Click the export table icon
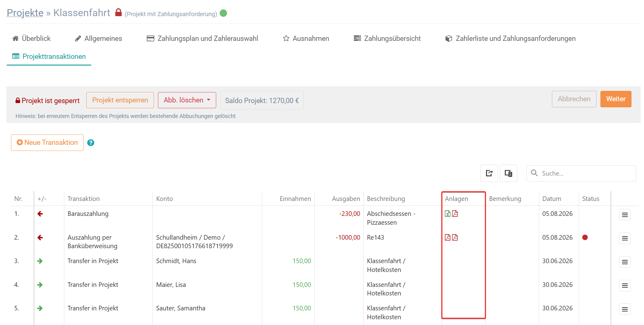 [489, 173]
